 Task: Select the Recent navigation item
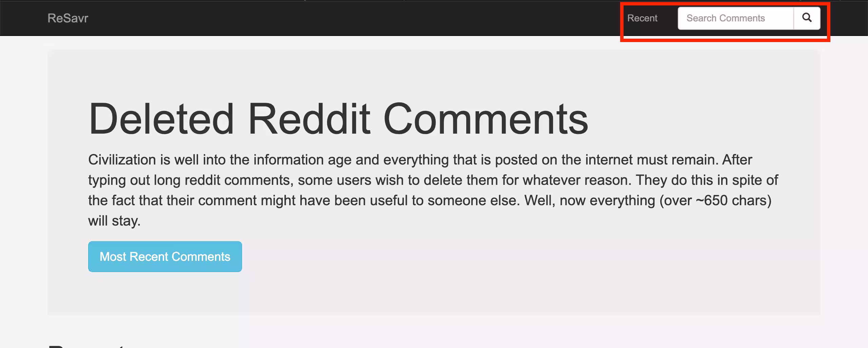click(x=642, y=18)
